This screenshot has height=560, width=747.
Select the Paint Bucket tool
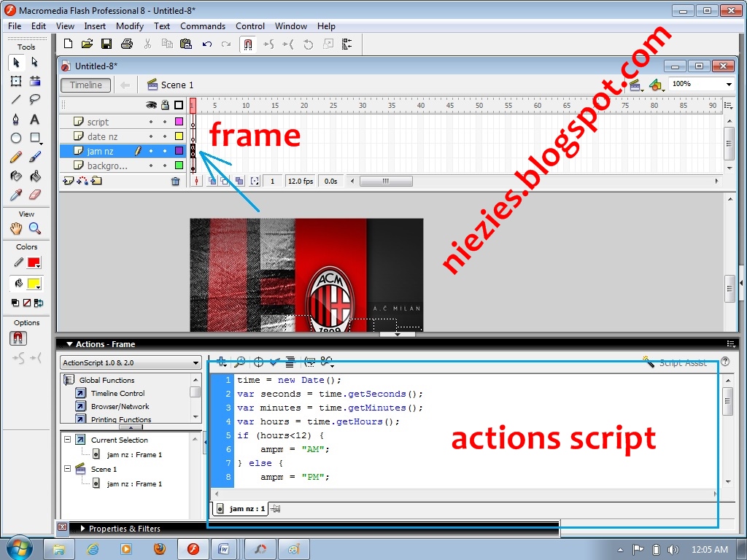pos(34,176)
